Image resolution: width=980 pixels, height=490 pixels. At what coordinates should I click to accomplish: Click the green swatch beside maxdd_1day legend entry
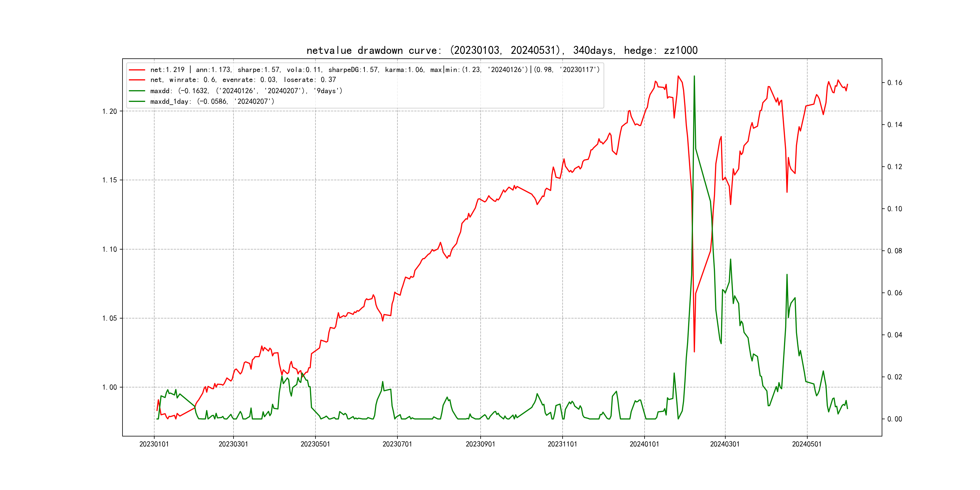(137, 102)
